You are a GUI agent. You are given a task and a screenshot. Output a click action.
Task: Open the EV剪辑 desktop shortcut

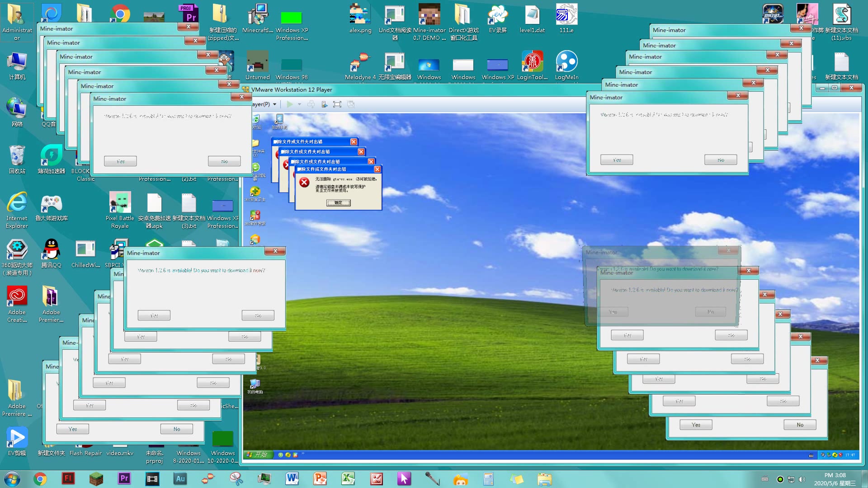[x=17, y=441]
